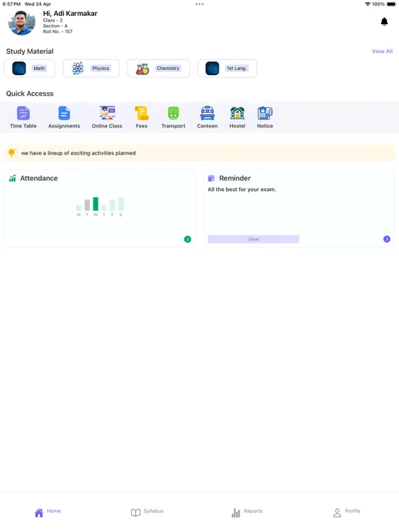Viewport: 399px width, 532px height.
Task: Select Tuesday grey bar in Attendance chart
Action: 87,205
